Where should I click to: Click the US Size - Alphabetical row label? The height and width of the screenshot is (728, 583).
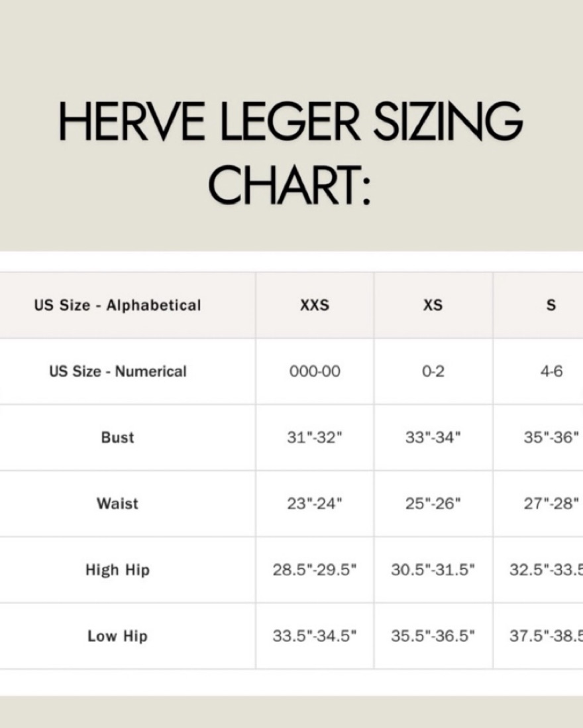117,305
